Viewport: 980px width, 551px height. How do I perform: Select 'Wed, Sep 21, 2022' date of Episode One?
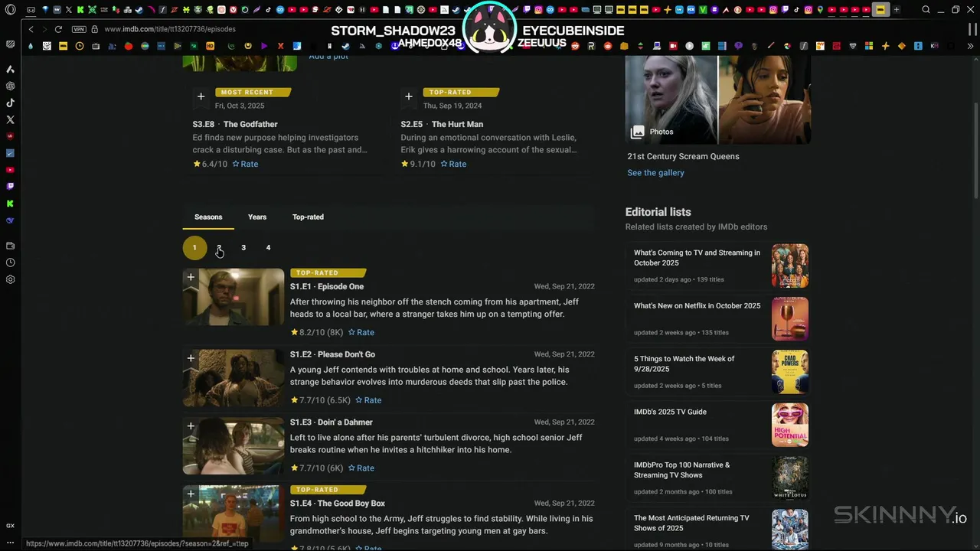(564, 287)
